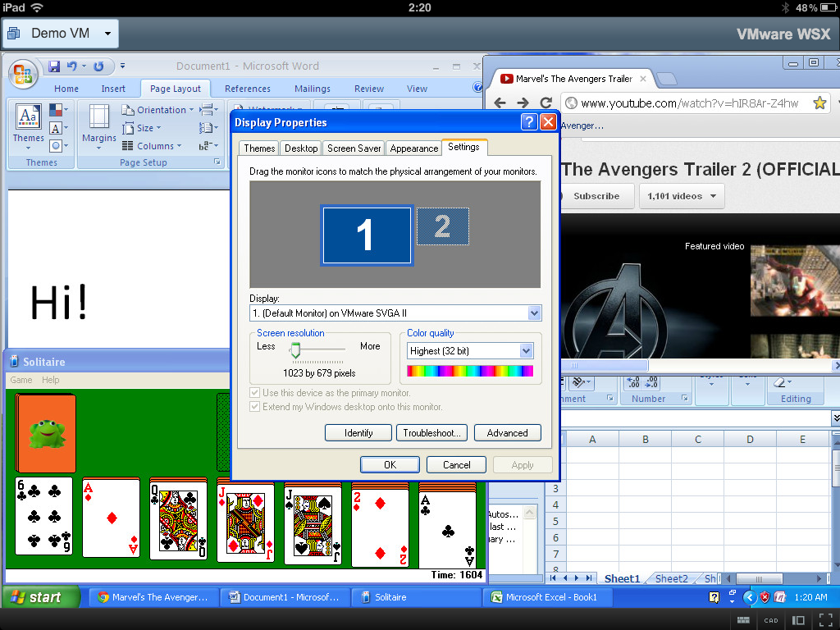Screen dimensions: 840x630
Task: Switch to the Screen Saver tab
Action: (354, 148)
